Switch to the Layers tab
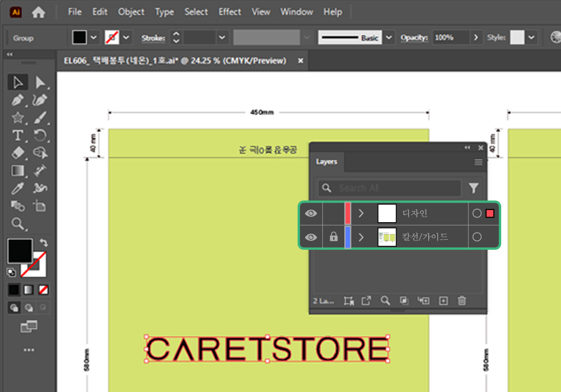 [326, 162]
